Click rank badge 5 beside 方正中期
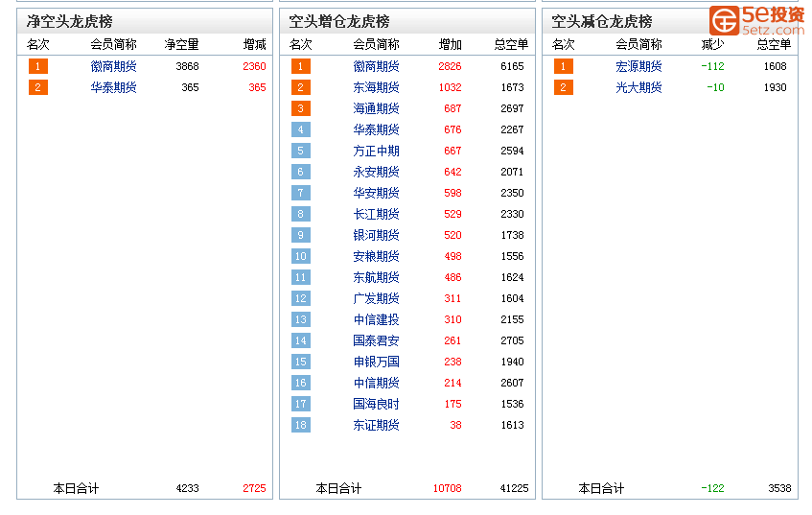Screen dimensions: 812x515 click(x=300, y=151)
